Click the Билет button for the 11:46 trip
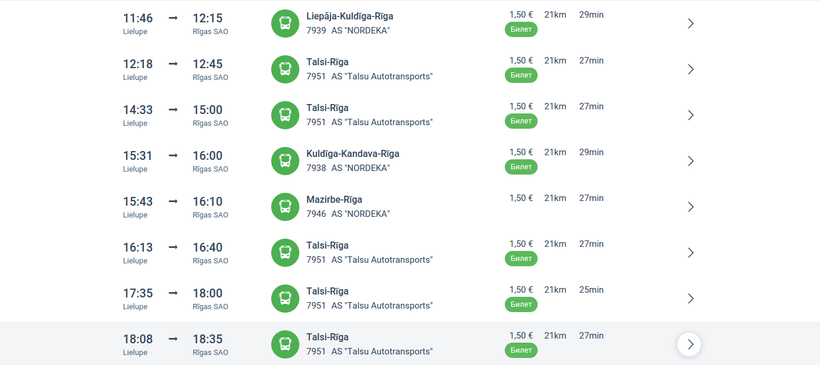Screen dimensions: 820x365 click(x=521, y=29)
